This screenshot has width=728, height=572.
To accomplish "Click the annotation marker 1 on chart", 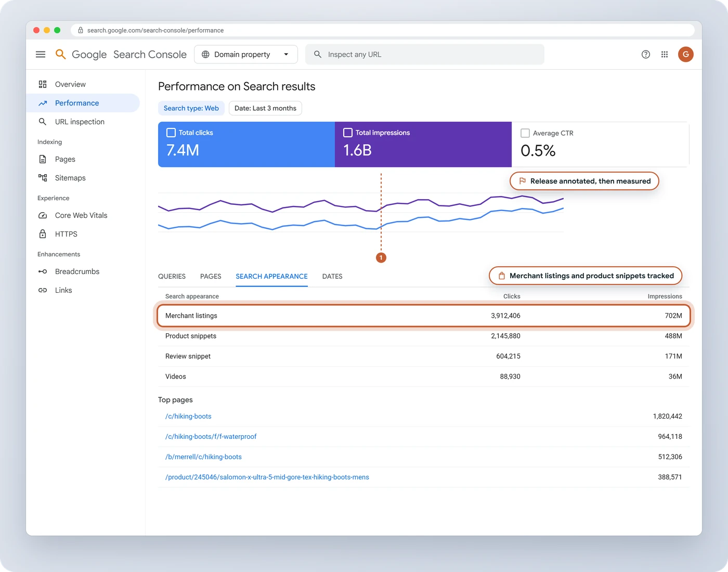I will pos(381,257).
